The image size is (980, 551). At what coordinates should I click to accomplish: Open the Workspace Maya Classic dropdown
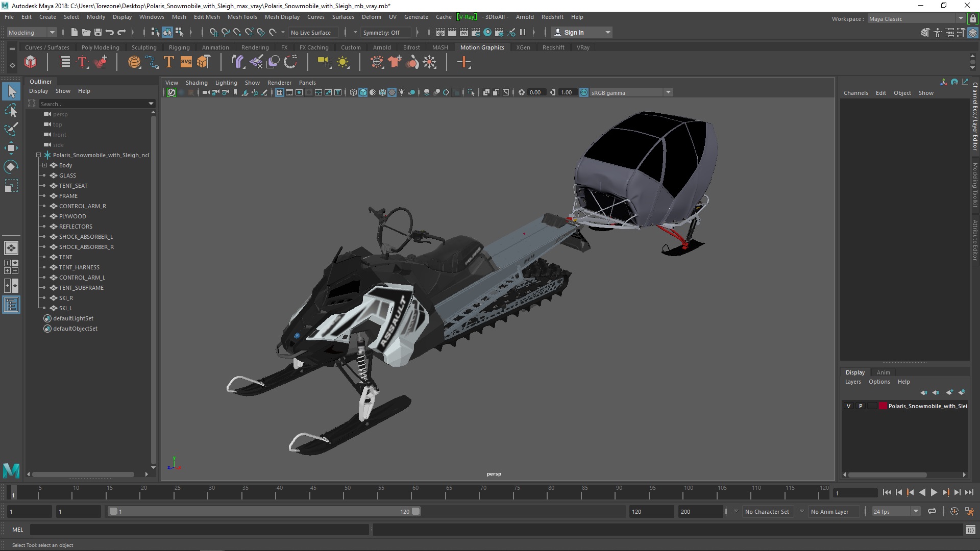(916, 19)
